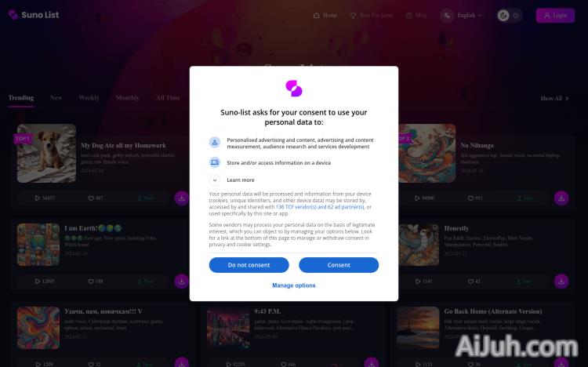
Task: Expand the Learn more chevron
Action: pyautogui.click(x=215, y=180)
